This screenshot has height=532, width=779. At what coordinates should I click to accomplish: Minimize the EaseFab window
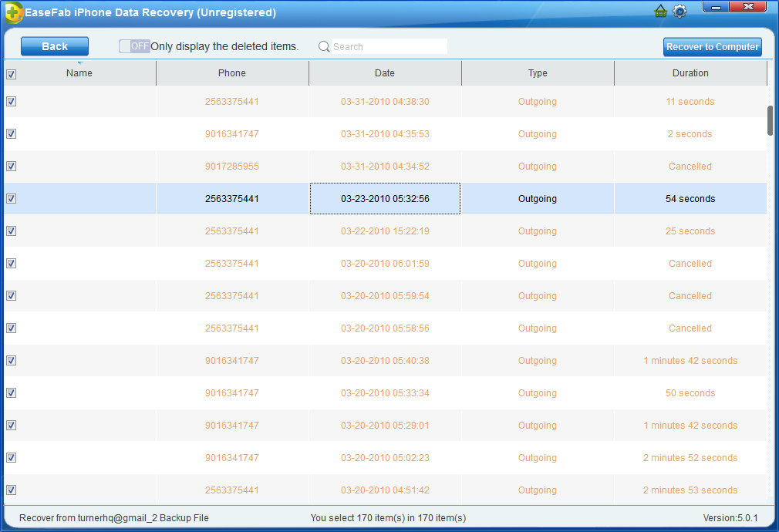tap(717, 8)
